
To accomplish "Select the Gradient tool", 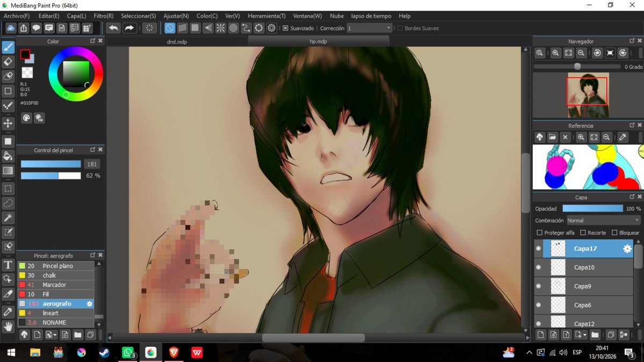I will 8,171.
